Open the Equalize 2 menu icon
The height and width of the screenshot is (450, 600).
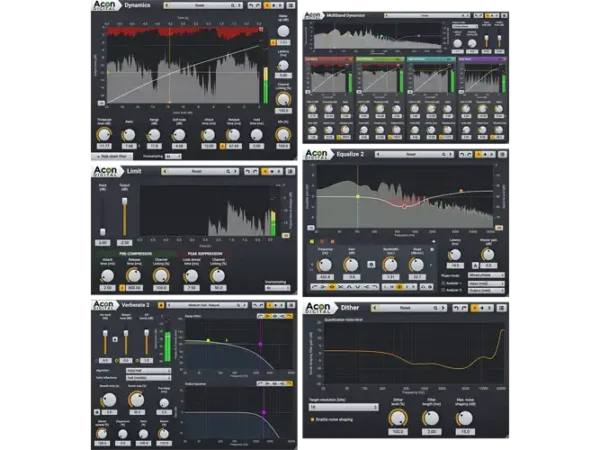[x=502, y=154]
